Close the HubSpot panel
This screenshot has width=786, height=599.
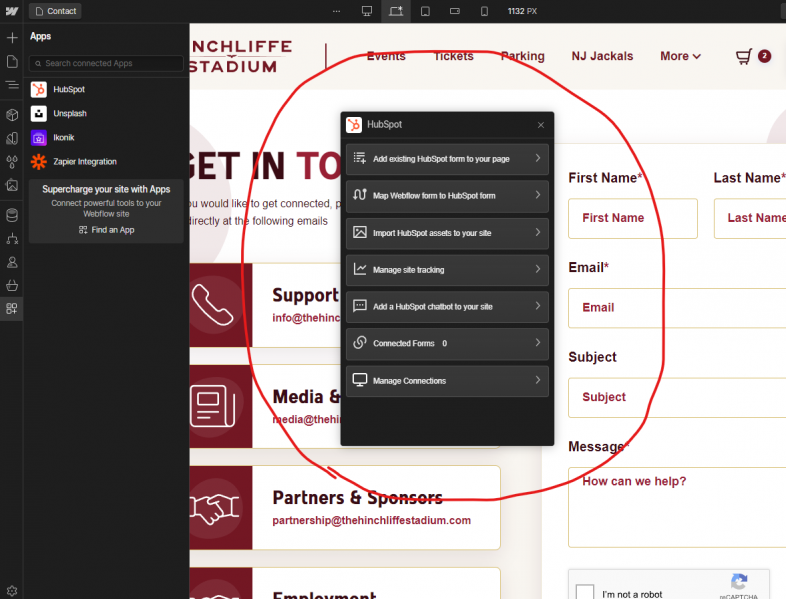[540, 125]
